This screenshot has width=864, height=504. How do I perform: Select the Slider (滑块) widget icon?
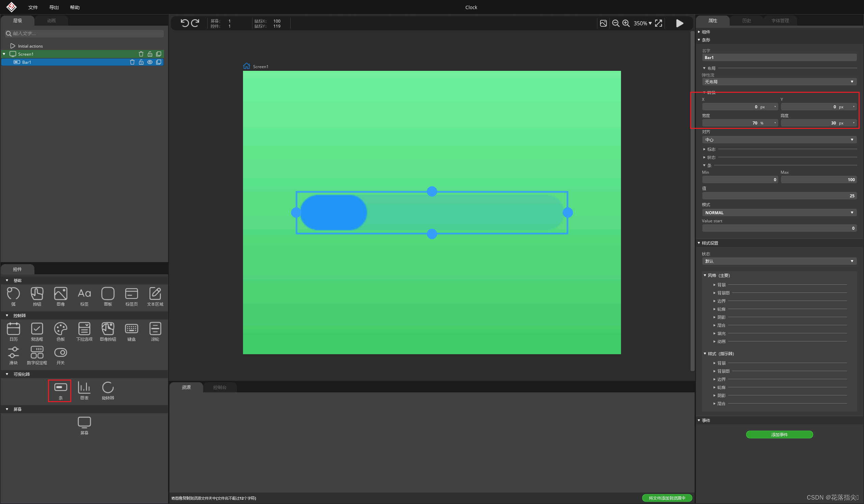[13, 353]
